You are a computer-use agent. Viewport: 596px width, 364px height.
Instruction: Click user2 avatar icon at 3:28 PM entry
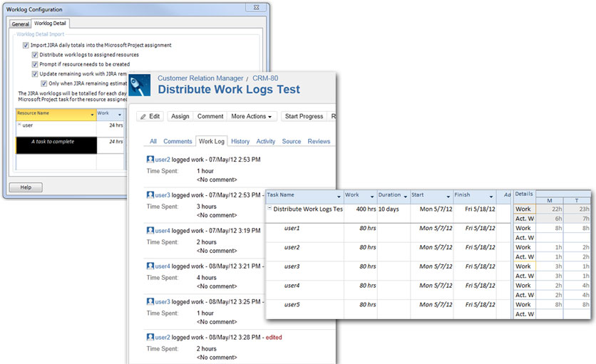[x=150, y=337]
